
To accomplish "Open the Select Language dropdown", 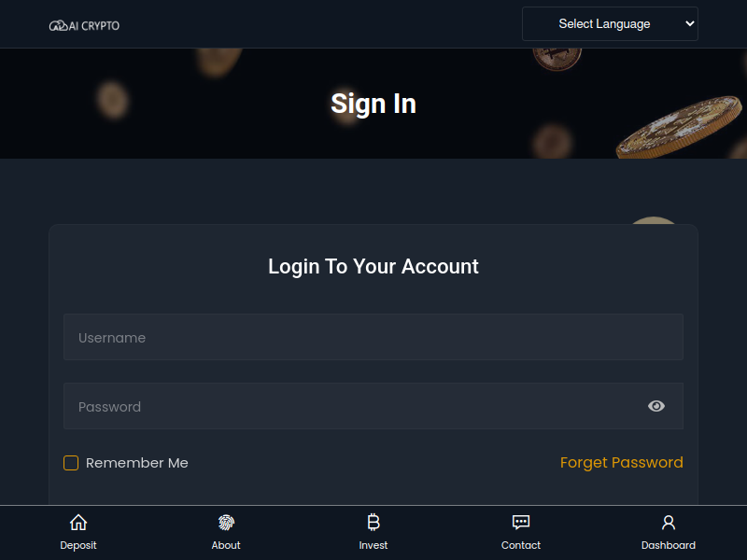I will tap(610, 24).
